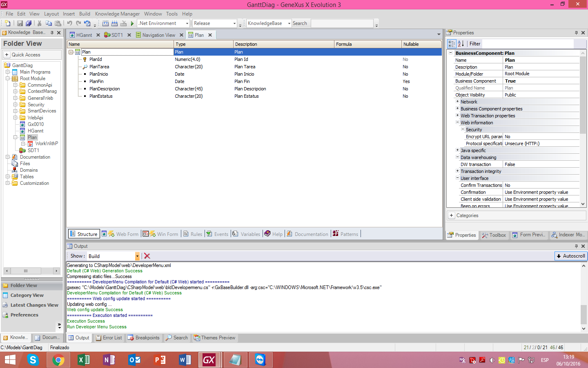This screenshot has width=588, height=368.
Task: Click the Rebuild All toolbar icon
Action: click(114, 23)
